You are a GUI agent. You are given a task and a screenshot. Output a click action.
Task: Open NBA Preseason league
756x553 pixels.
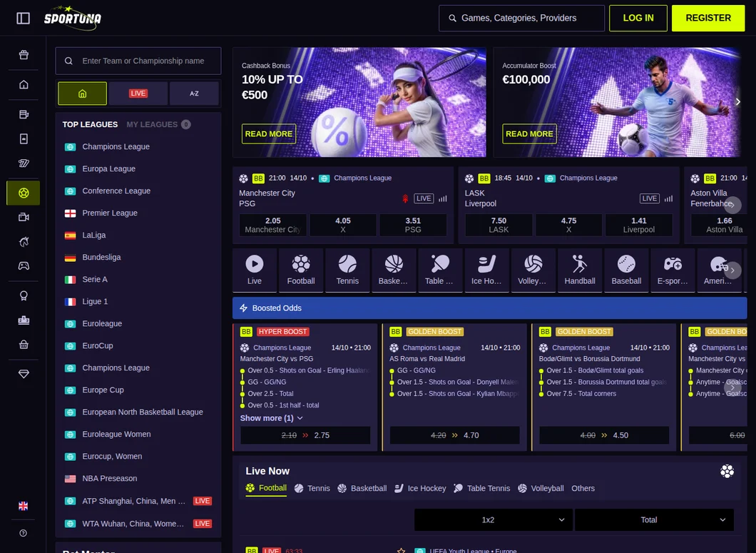(138, 478)
